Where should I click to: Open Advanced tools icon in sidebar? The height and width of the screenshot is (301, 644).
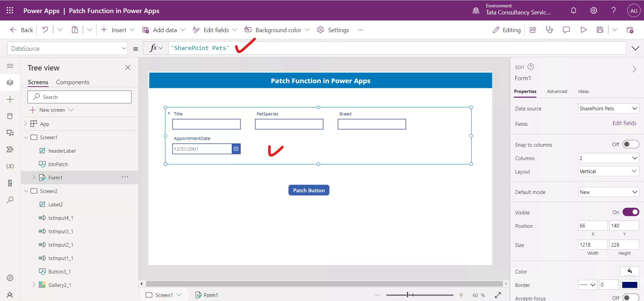(10, 183)
